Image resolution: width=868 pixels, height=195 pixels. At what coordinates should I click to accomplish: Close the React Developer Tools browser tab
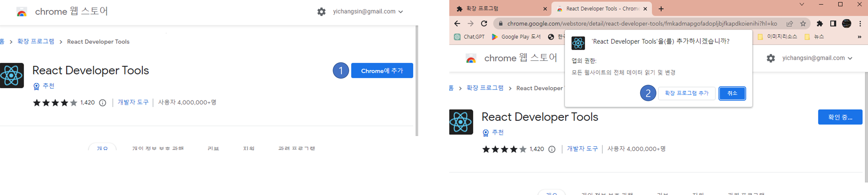click(645, 9)
